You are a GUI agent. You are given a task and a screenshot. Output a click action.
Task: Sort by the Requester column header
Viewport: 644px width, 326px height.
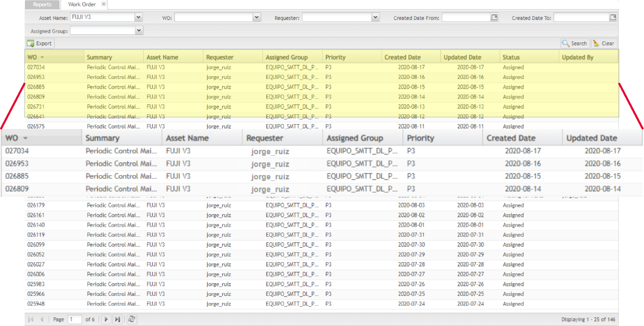[x=233, y=57]
